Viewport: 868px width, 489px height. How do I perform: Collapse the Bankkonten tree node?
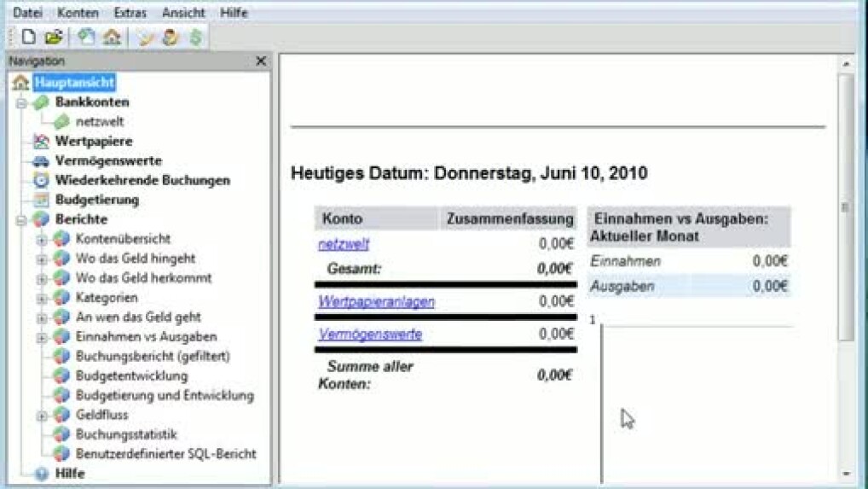click(21, 102)
